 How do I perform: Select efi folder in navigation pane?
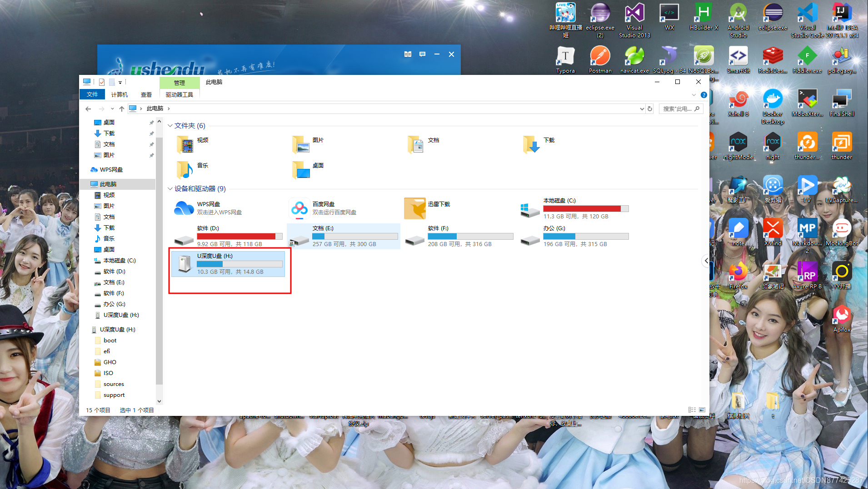pyautogui.click(x=106, y=351)
